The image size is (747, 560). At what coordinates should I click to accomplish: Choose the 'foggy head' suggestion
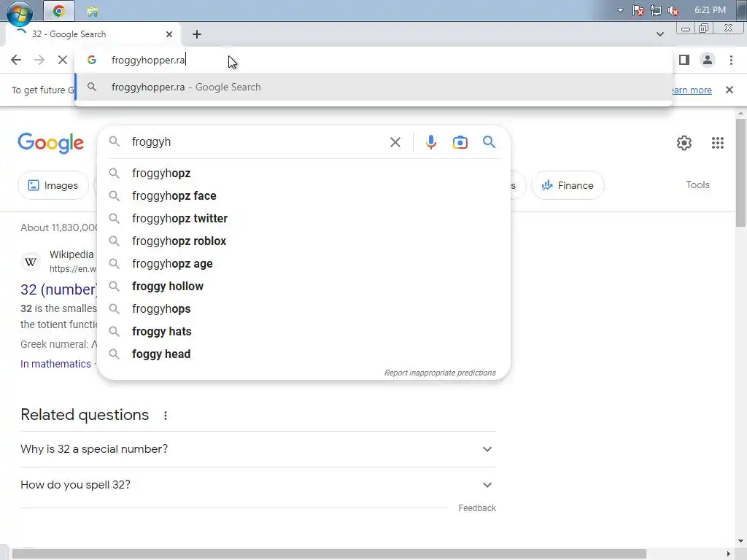point(304,354)
